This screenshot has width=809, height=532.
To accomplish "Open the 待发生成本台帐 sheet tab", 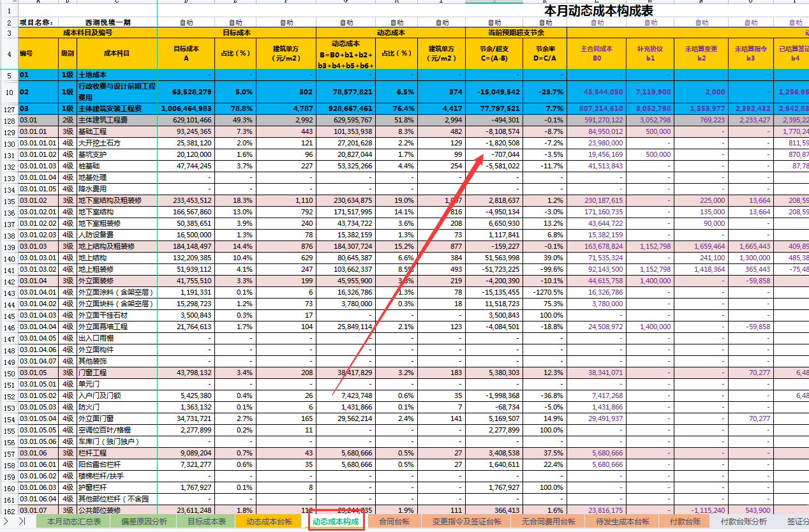I will [x=622, y=521].
